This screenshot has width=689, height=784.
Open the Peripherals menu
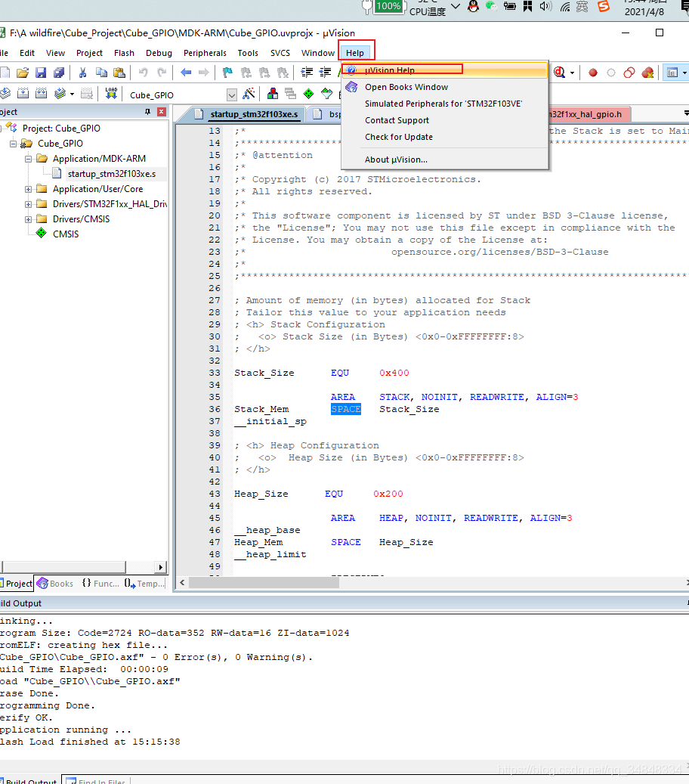[x=205, y=53]
